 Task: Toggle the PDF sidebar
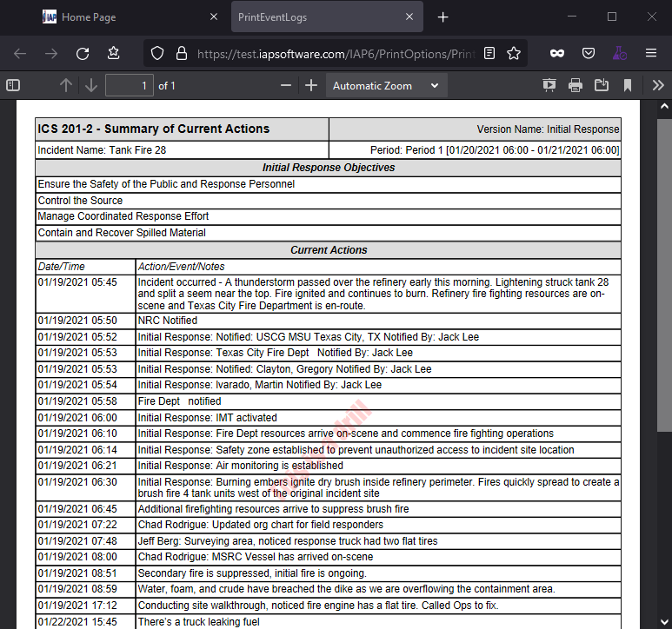(13, 86)
